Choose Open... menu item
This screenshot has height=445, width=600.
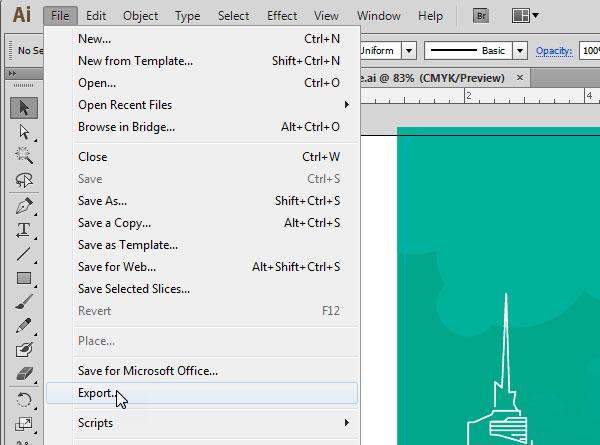pos(202,83)
